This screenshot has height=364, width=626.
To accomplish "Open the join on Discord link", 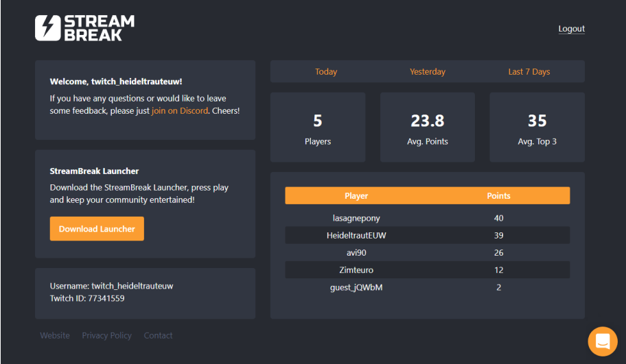I will (x=180, y=111).
